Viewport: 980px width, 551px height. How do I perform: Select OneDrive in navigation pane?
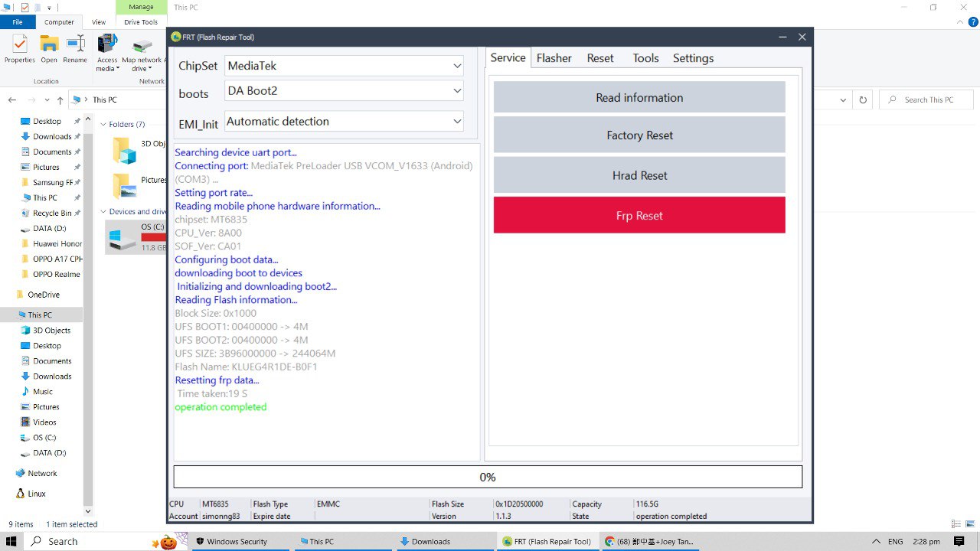pyautogui.click(x=44, y=295)
